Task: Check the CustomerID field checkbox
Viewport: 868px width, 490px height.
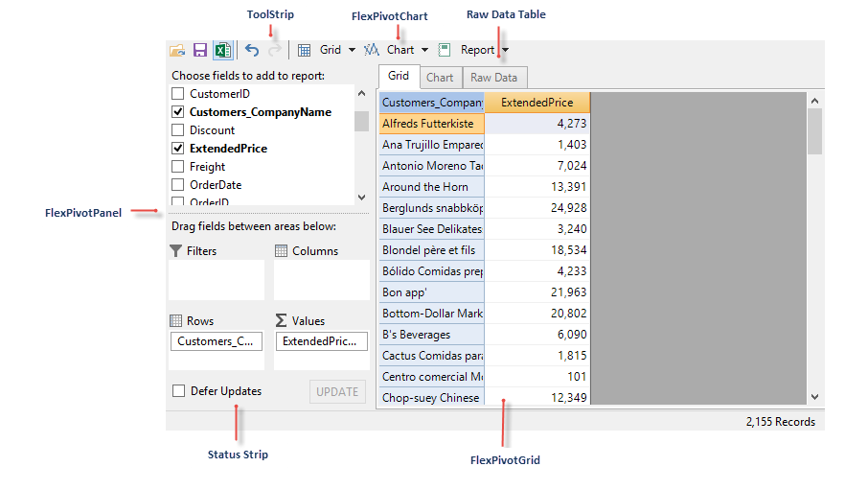Action: pos(177,94)
